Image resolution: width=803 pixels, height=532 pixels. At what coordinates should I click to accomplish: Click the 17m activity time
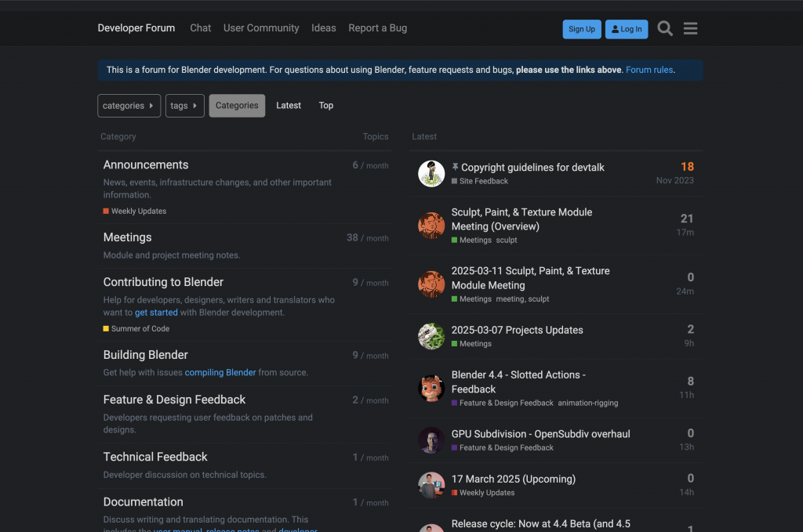click(685, 232)
